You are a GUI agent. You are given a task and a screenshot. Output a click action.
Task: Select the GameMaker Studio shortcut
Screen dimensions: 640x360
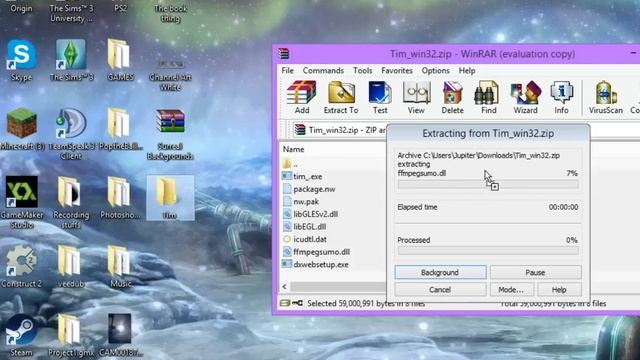click(22, 202)
